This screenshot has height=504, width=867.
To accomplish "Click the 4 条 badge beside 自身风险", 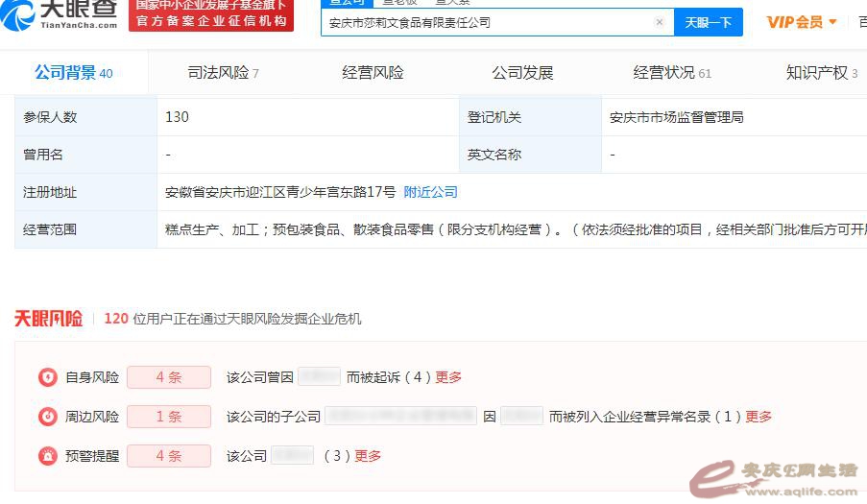I will tap(169, 377).
